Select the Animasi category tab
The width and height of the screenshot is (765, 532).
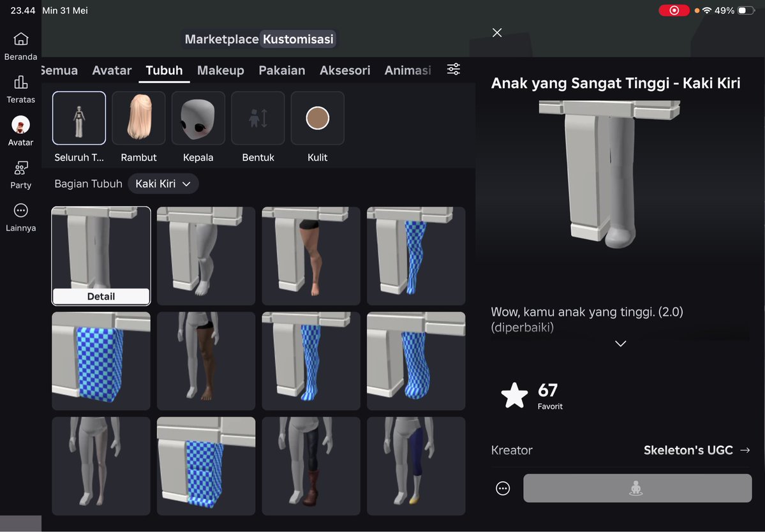(x=408, y=70)
